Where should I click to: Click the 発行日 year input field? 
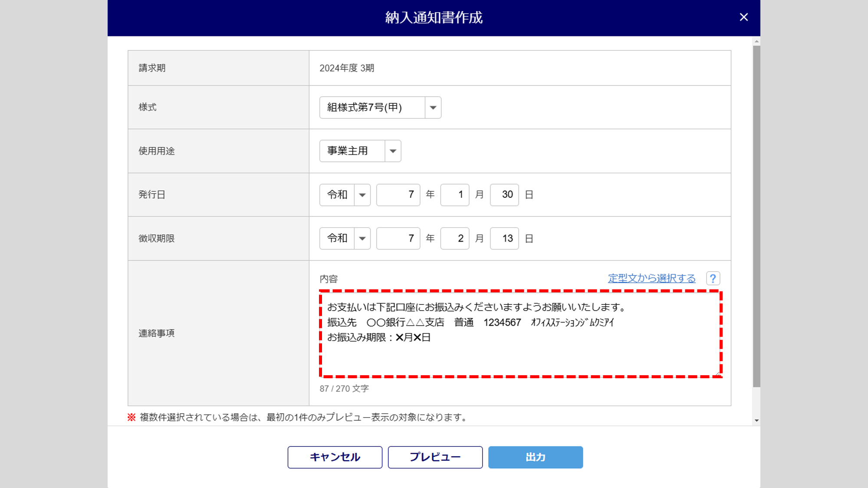(398, 195)
